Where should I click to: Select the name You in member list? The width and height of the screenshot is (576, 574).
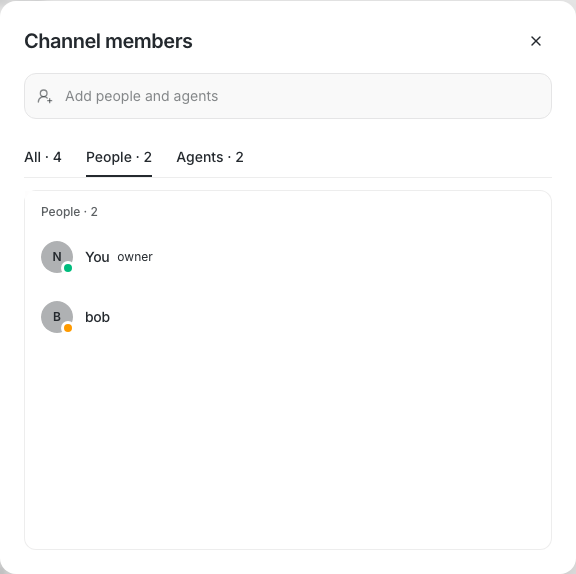click(x=97, y=257)
